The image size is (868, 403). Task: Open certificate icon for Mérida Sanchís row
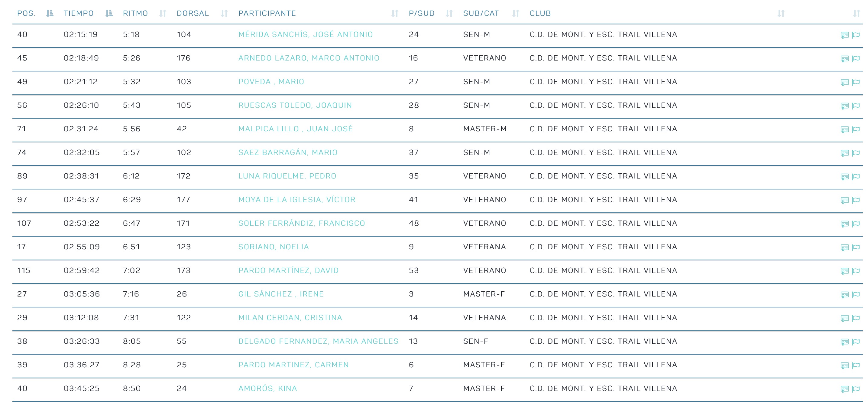[x=844, y=35]
